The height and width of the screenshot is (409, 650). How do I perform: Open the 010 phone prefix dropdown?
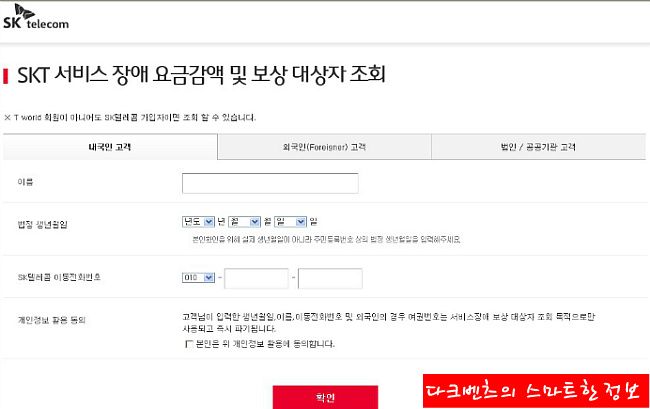click(198, 277)
